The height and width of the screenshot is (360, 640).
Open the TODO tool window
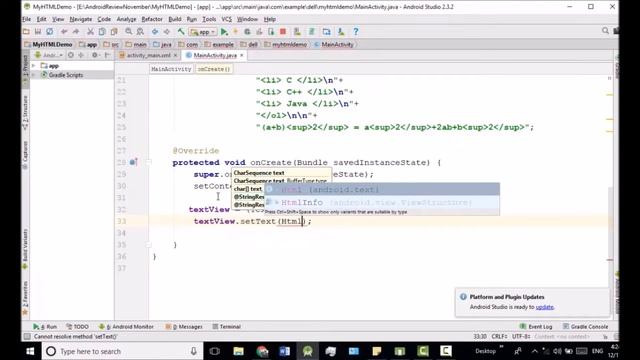(x=77, y=327)
